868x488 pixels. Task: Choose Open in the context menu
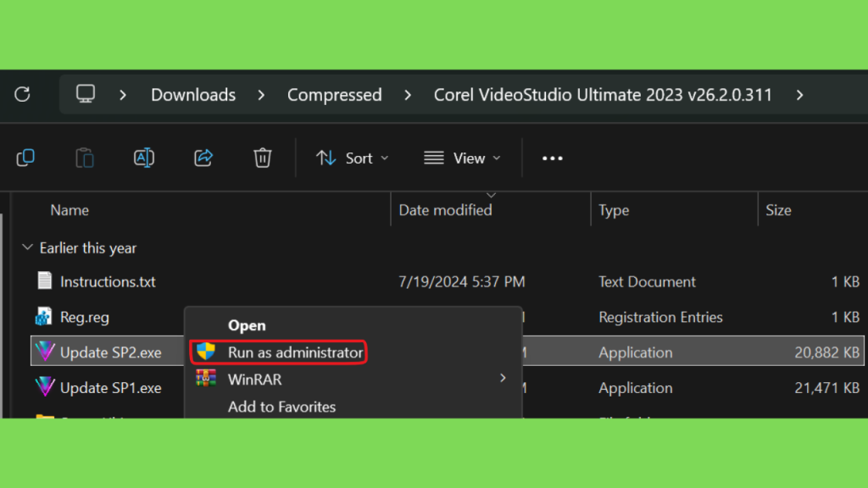247,325
